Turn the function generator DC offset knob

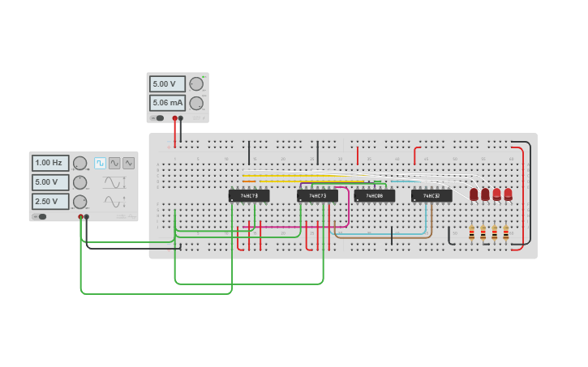point(79,202)
